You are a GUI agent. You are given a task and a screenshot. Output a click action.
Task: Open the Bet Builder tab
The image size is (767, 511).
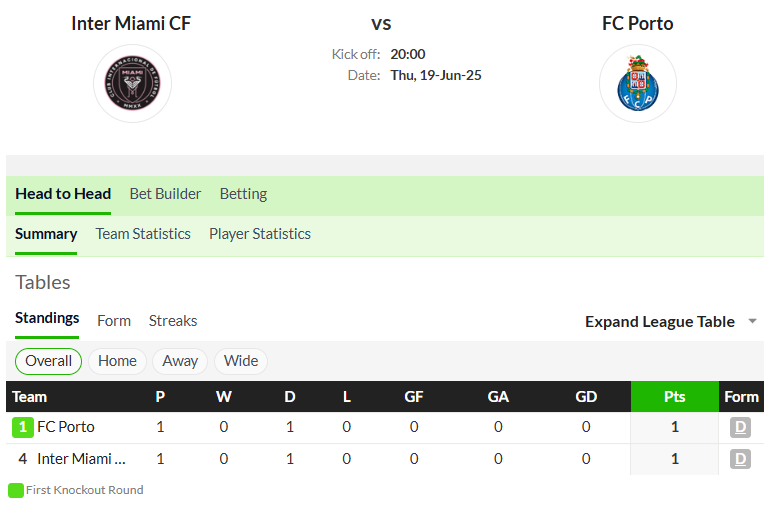[165, 194]
